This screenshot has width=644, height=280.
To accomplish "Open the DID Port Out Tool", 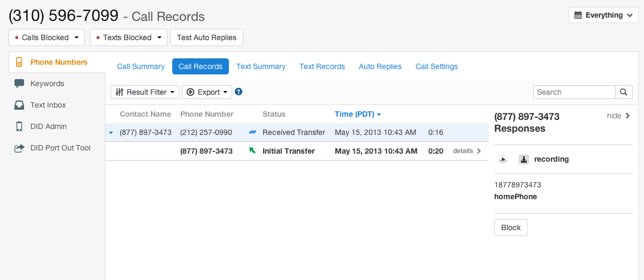I will (x=60, y=148).
